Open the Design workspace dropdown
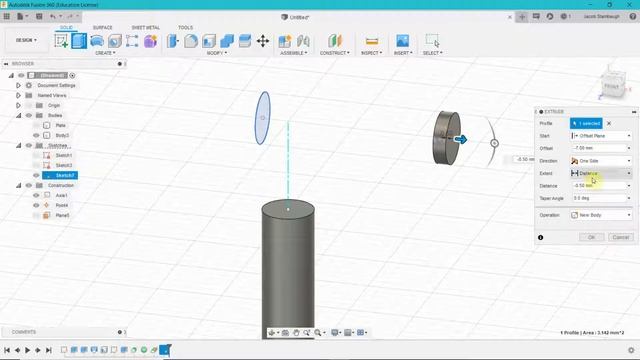The width and height of the screenshot is (640, 360). pyautogui.click(x=27, y=40)
